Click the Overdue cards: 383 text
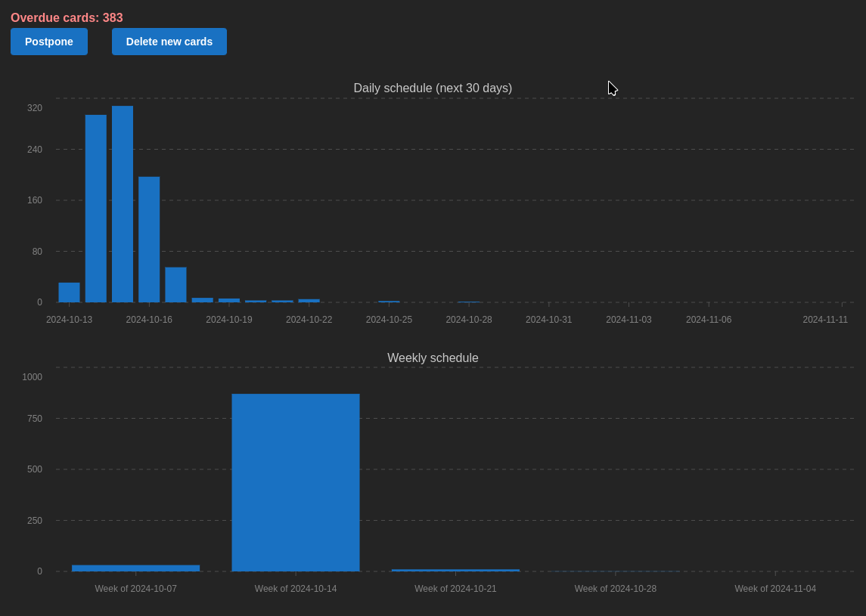This screenshot has height=616, width=866. pyautogui.click(x=67, y=18)
